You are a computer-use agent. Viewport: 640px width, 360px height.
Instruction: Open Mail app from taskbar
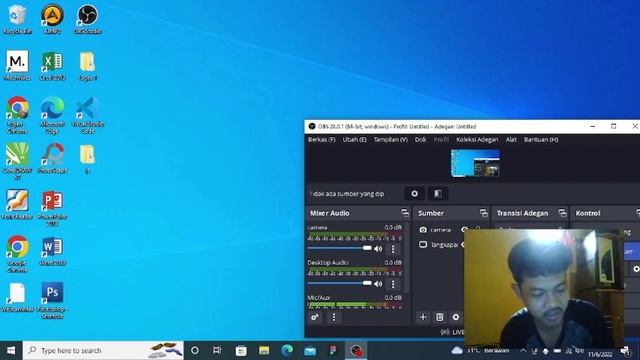point(310,350)
